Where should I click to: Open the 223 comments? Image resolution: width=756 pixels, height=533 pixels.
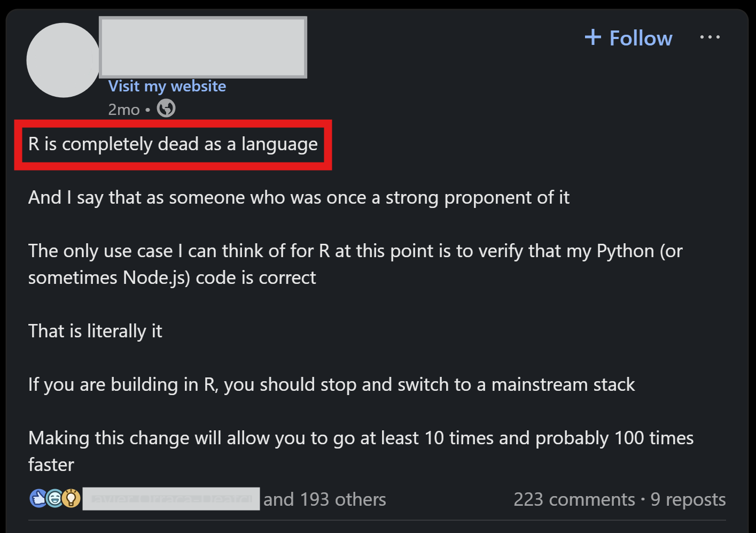pos(574,499)
